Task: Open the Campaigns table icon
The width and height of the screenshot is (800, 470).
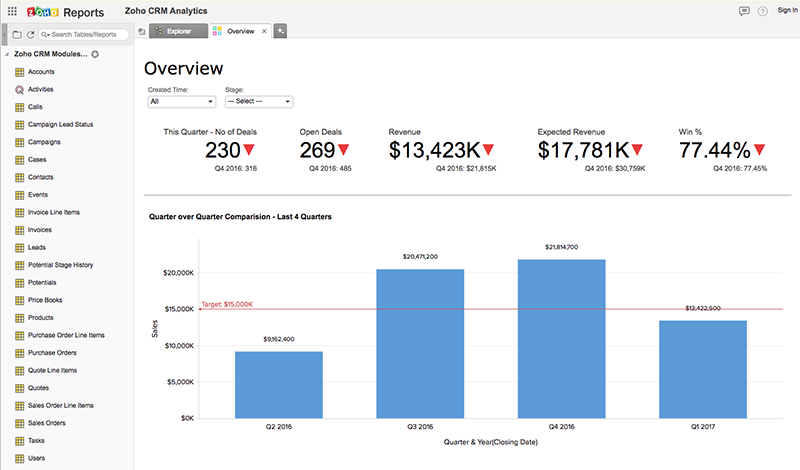Action: (x=19, y=142)
